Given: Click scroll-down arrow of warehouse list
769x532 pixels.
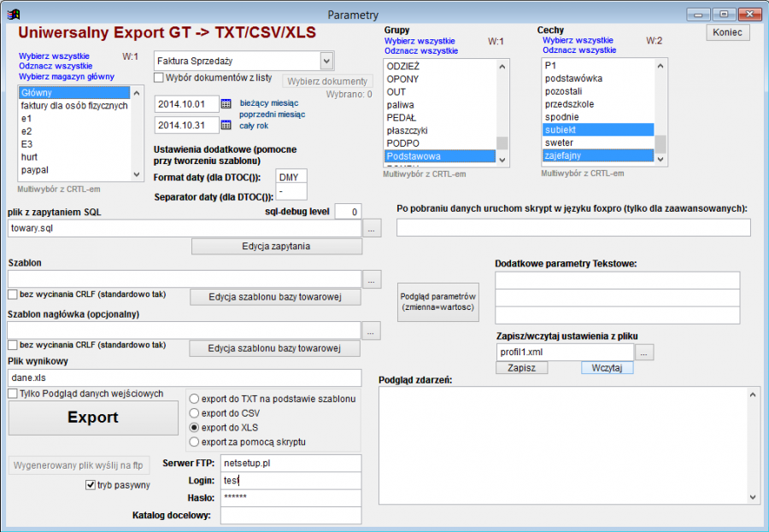Looking at the screenshot, I should [137, 174].
